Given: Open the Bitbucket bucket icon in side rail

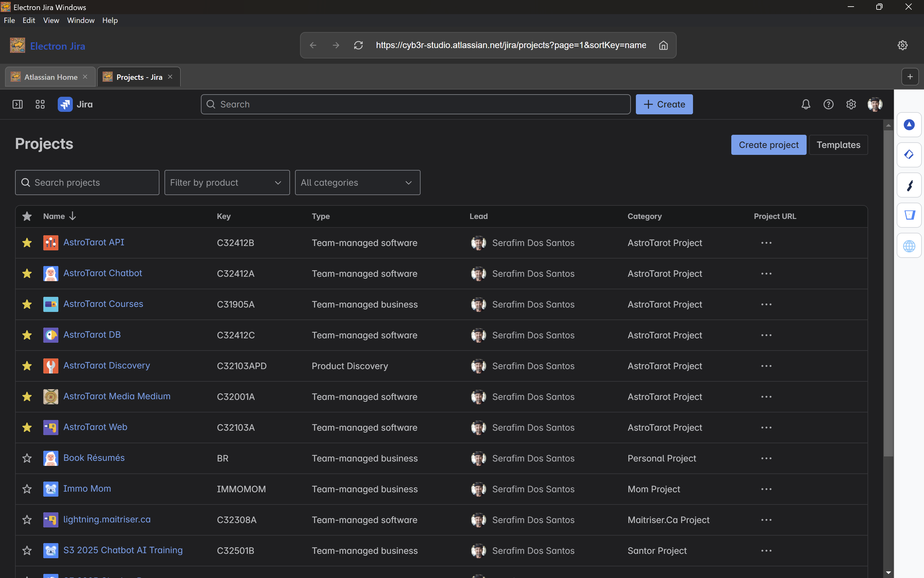Looking at the screenshot, I should click(909, 215).
